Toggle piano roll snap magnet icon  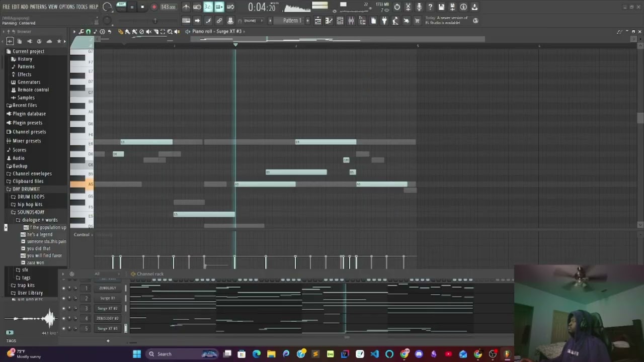coord(88,32)
